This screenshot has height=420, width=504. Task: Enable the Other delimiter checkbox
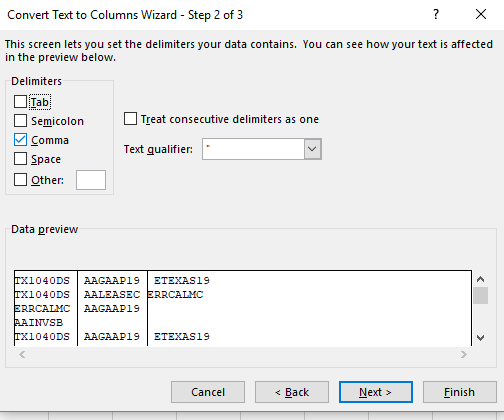[20, 180]
